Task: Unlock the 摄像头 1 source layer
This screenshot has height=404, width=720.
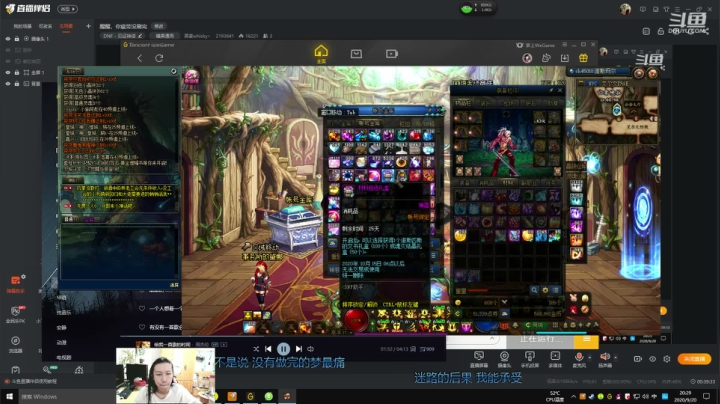Action: click(17, 39)
